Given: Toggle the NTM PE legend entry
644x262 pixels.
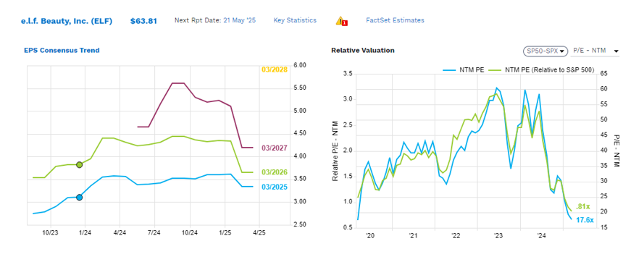Looking at the screenshot, I should click(x=464, y=70).
